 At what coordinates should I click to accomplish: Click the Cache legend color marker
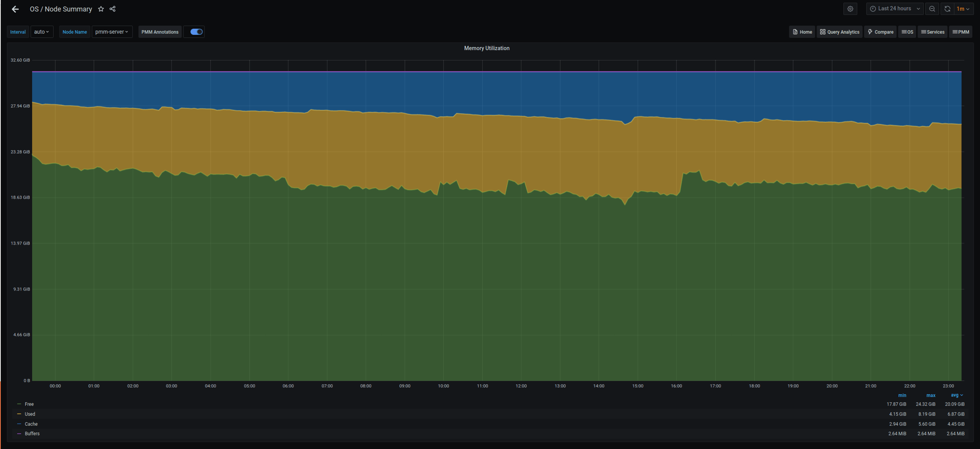click(19, 424)
